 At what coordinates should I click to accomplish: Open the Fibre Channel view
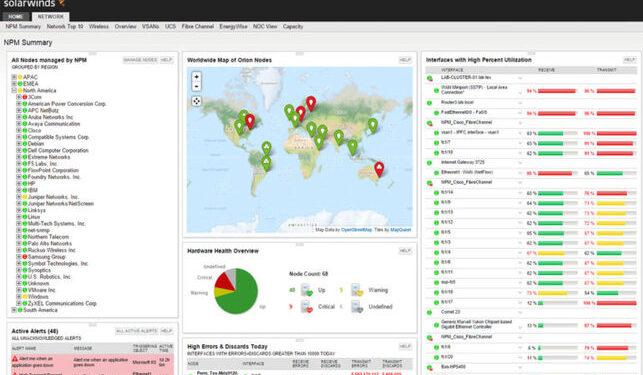coord(198,27)
